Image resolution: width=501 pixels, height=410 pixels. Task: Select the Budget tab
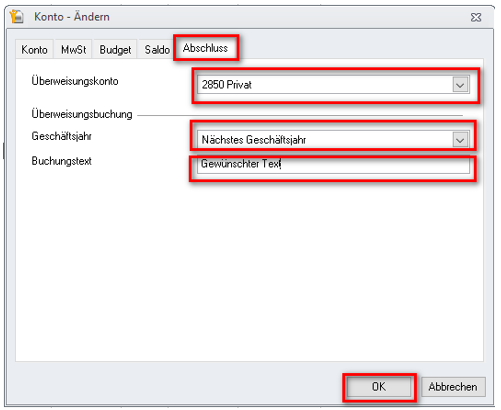(x=115, y=50)
